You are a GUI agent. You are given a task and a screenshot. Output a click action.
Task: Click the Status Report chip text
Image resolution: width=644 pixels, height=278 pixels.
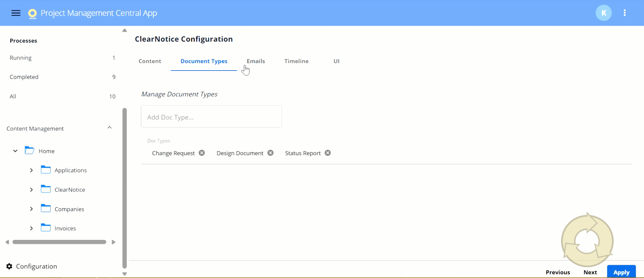(303, 153)
